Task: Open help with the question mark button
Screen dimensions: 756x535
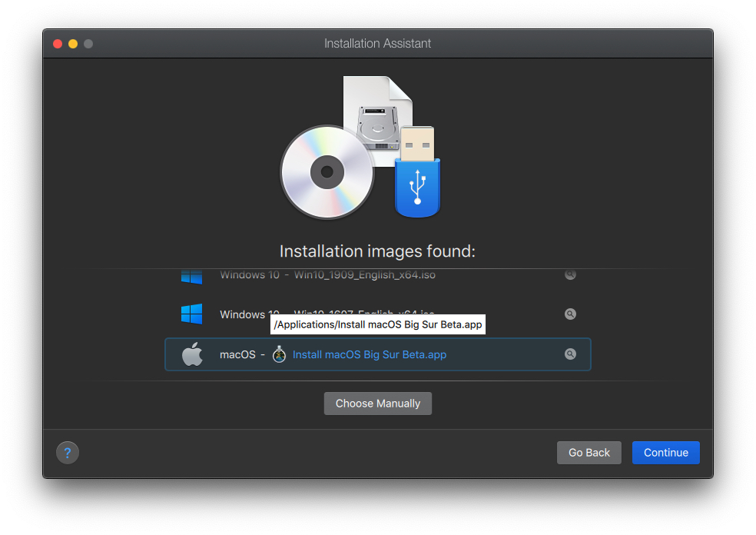Action: tap(68, 453)
